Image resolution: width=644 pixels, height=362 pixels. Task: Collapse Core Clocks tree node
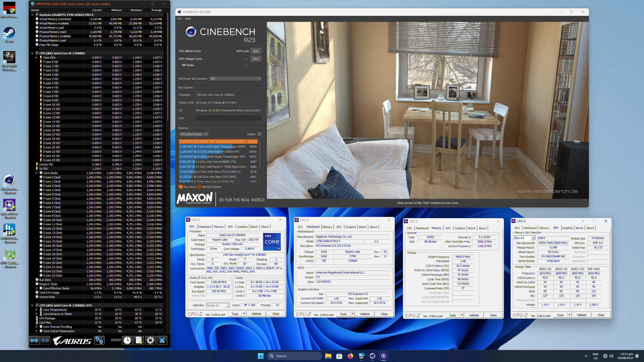(x=36, y=173)
